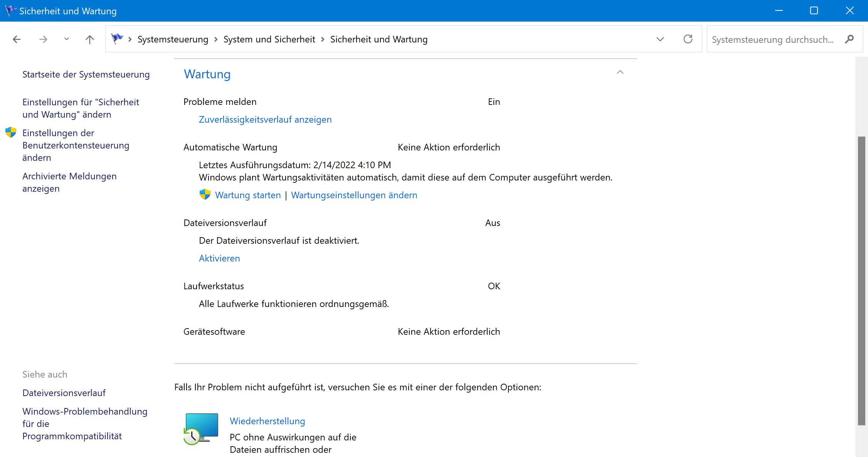Screen dimensions: 868x457
Task: Open Einstellungen der Benutzerkontensteuerung ändern
Action: (x=76, y=145)
